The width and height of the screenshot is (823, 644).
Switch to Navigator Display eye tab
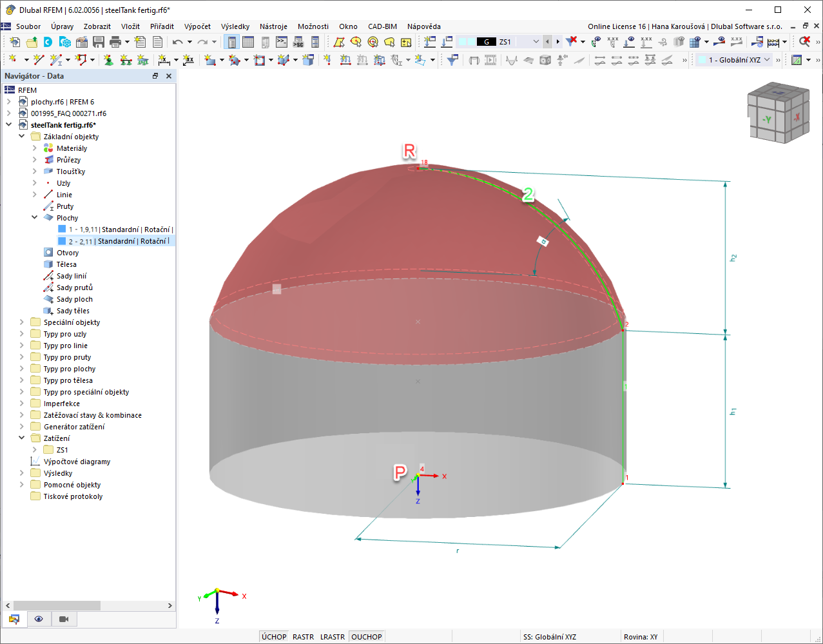pos(39,619)
